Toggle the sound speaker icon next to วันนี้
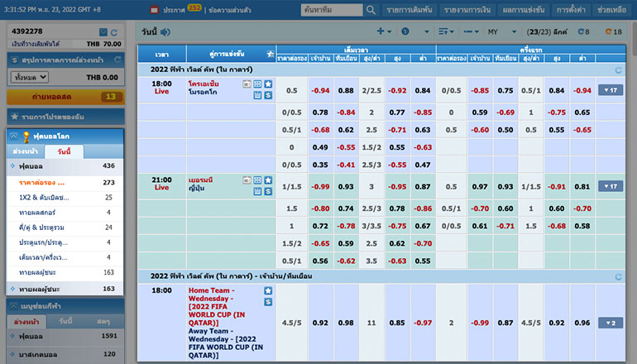 pos(165,31)
